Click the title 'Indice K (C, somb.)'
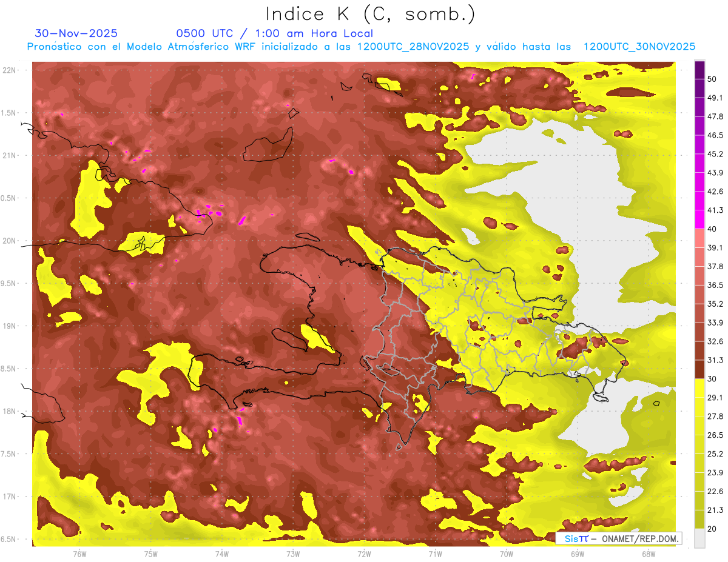 [x=371, y=14]
